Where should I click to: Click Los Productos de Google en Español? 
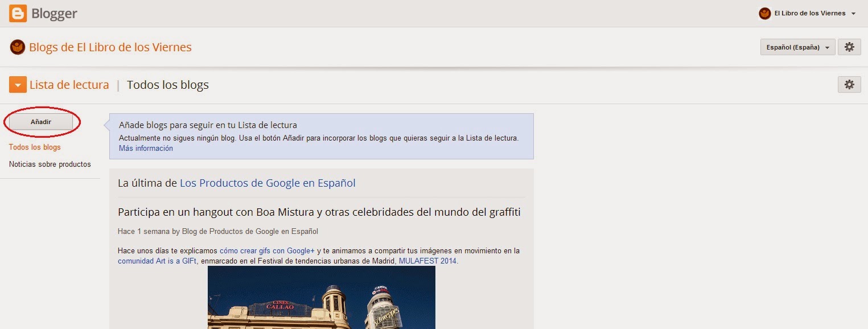pyautogui.click(x=267, y=183)
